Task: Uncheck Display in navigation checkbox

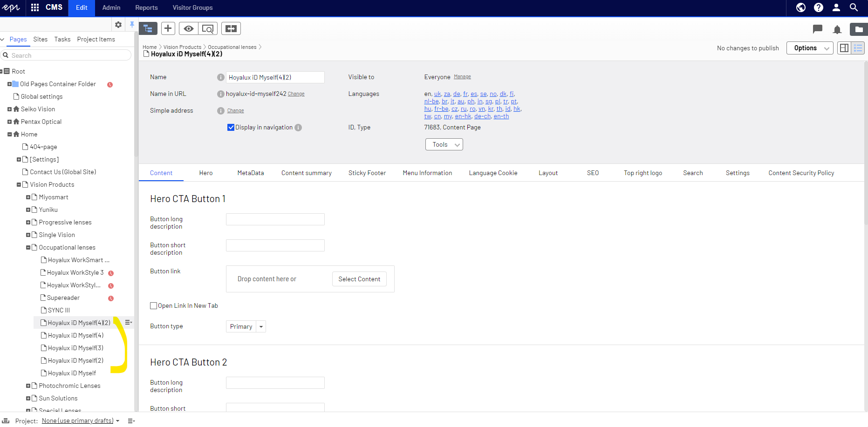Action: coord(231,128)
